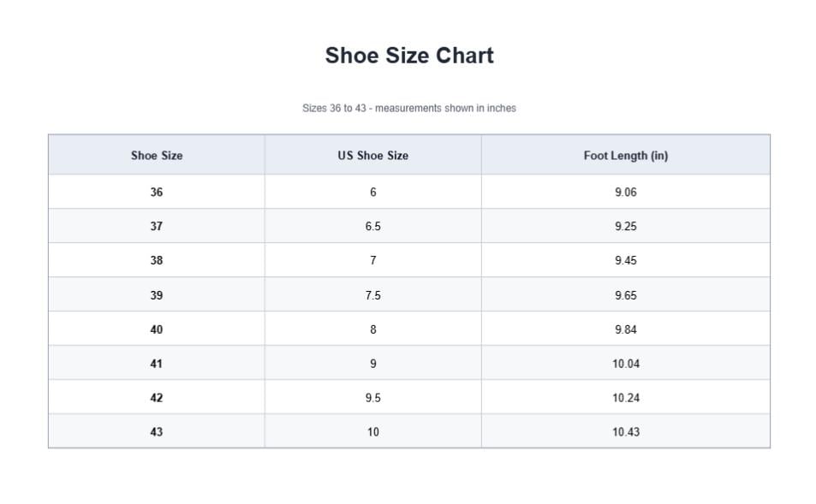Image resolution: width=816 pixels, height=504 pixels.
Task: Select the shoe size 36 cell
Action: click(157, 192)
